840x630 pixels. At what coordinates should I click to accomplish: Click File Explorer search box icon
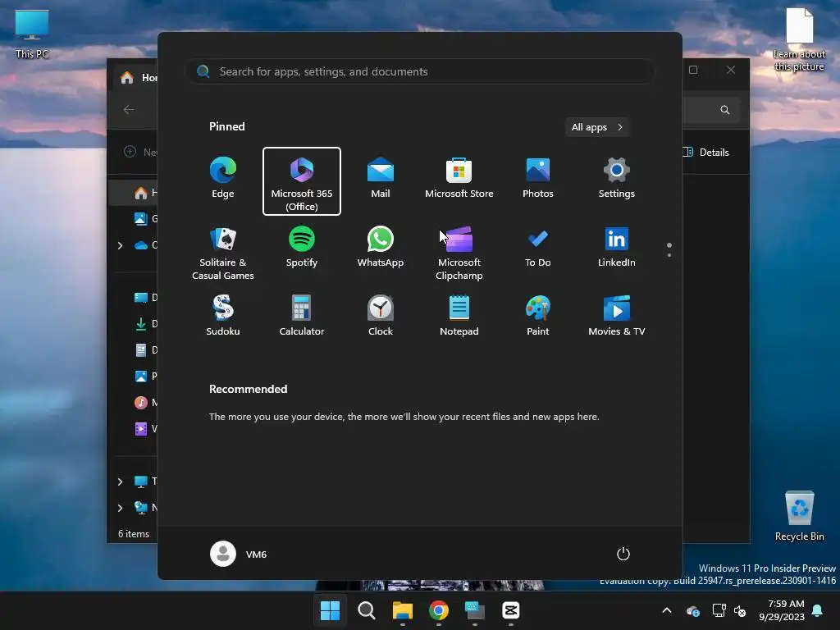[x=725, y=110]
